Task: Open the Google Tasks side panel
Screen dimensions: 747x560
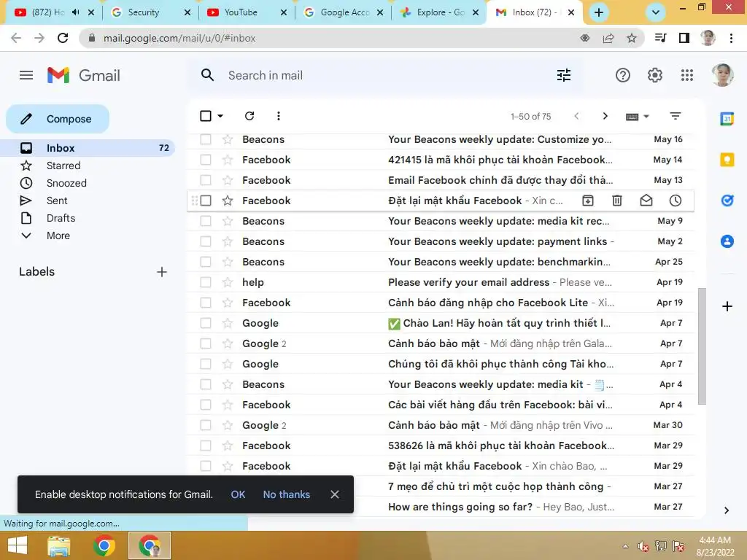Action: pos(727,201)
